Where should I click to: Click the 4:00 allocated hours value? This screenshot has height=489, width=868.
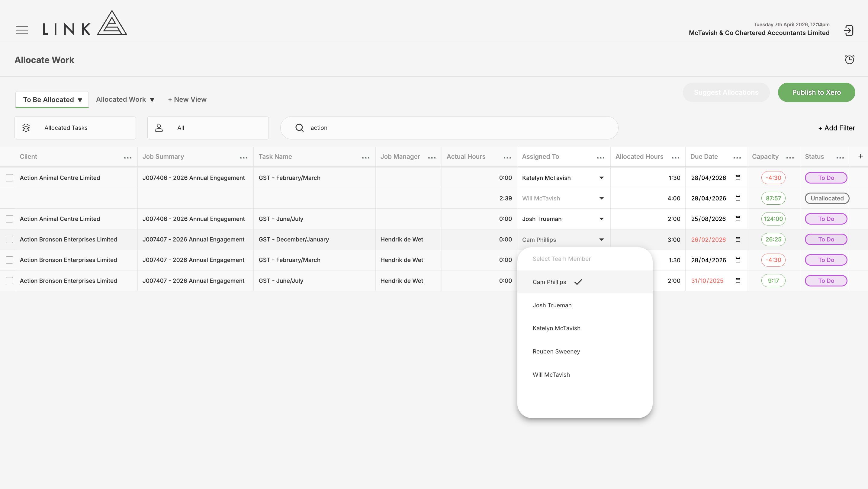coord(674,198)
